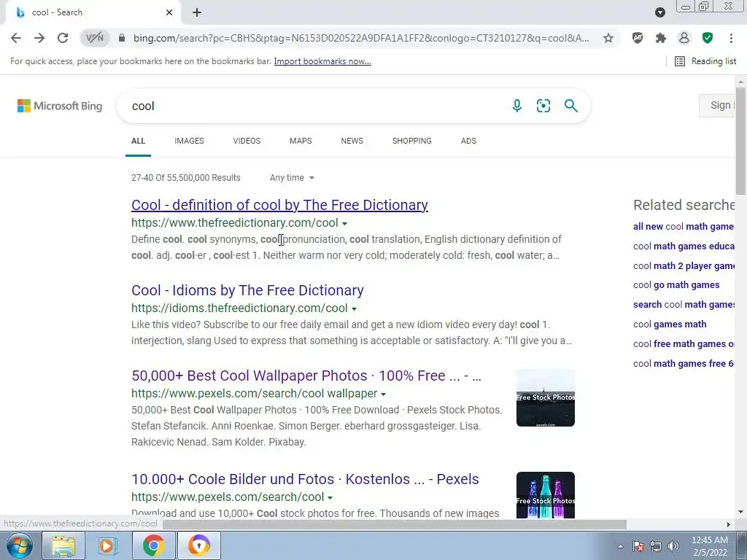Select the ALL results tab
The image size is (747, 560).
[138, 141]
